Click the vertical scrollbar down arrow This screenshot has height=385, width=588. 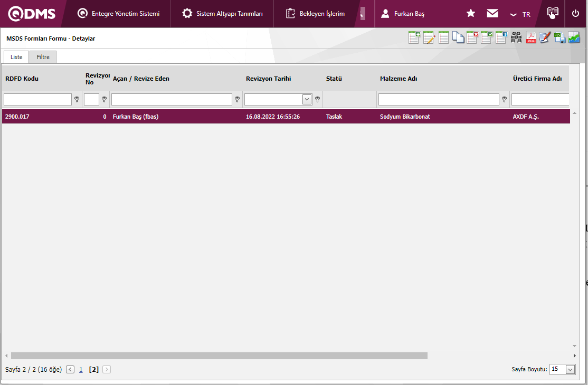tap(574, 345)
